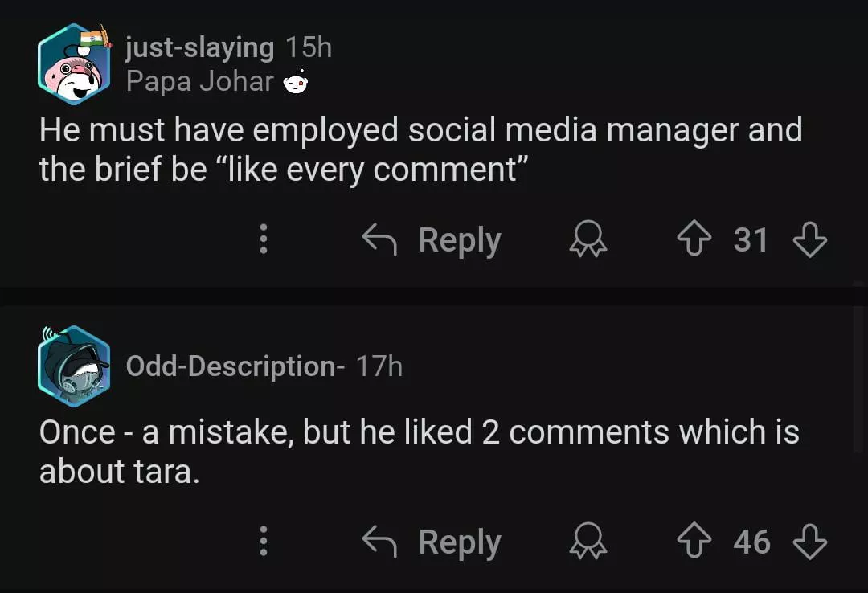Downvote Odd-Description-'s comment
The width and height of the screenshot is (868, 593).
[x=809, y=542]
